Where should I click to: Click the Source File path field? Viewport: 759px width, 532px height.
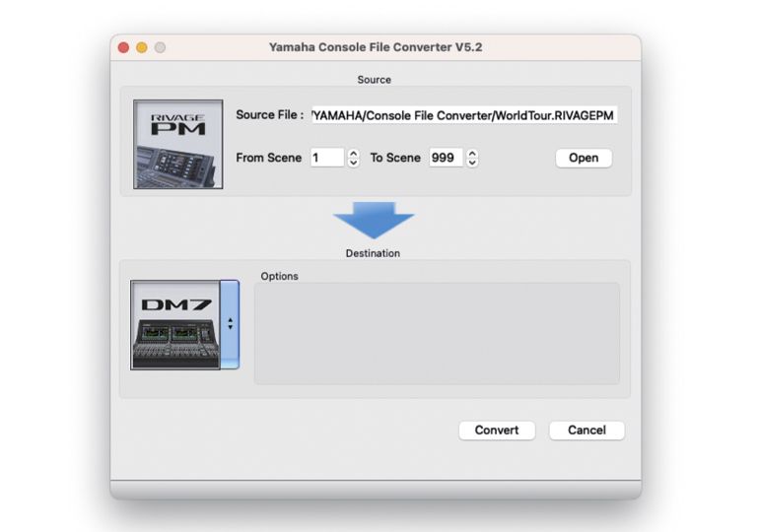pos(464,115)
